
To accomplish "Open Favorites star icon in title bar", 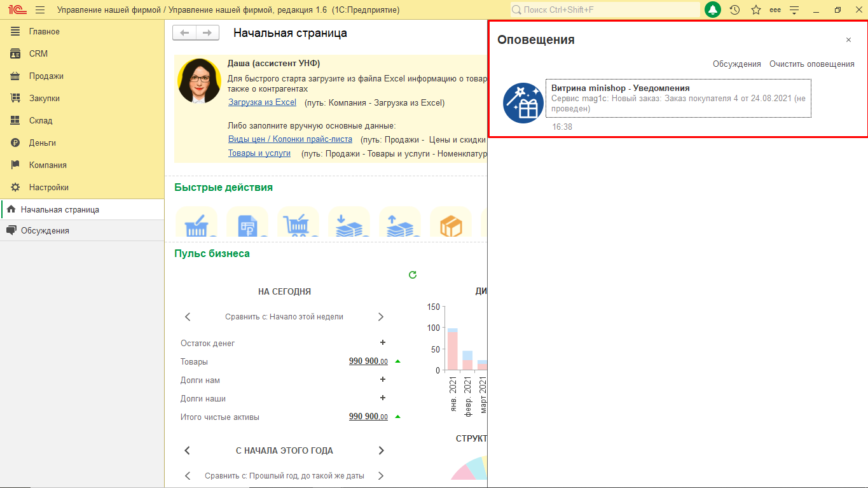I will 756,10.
